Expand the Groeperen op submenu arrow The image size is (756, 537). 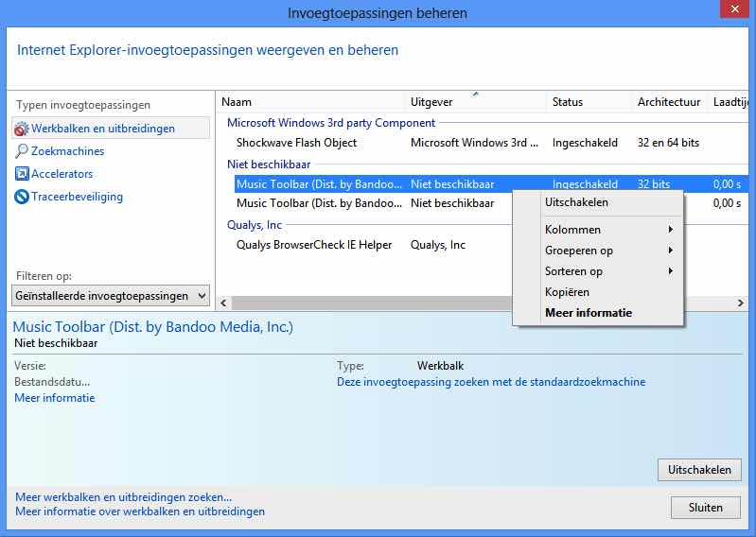pyautogui.click(x=670, y=251)
